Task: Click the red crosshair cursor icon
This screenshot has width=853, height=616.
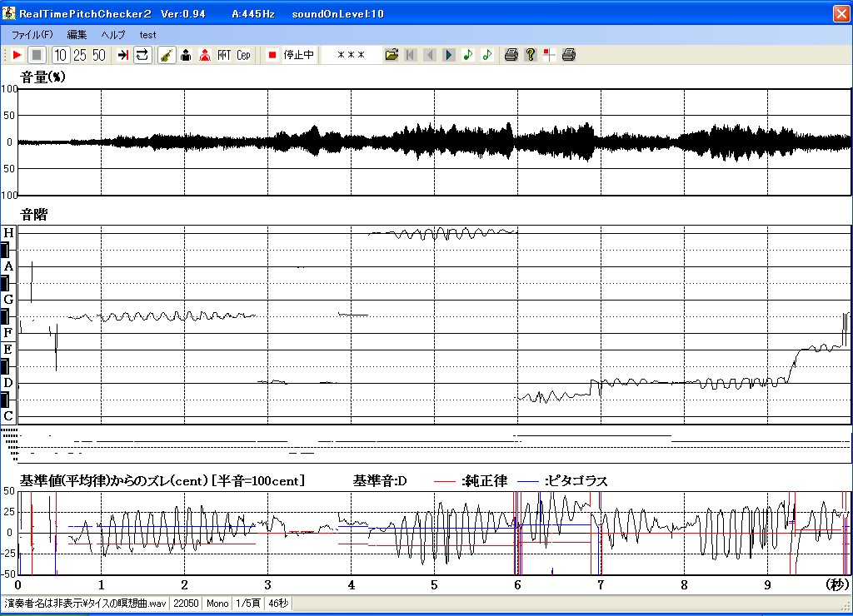Action: pyautogui.click(x=550, y=55)
